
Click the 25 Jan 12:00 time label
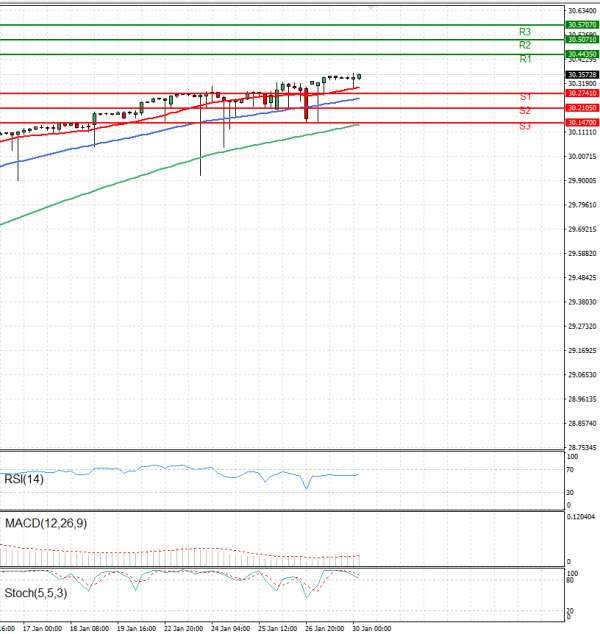[x=278, y=629]
